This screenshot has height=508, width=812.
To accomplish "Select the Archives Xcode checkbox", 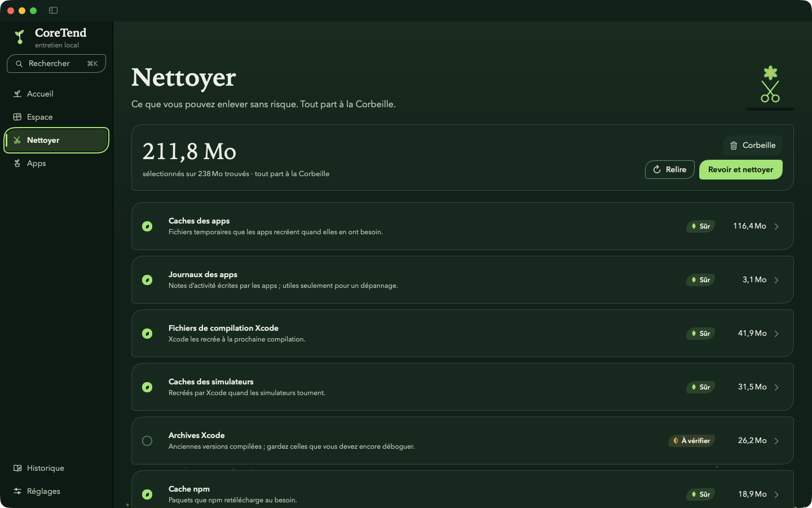I will (147, 441).
